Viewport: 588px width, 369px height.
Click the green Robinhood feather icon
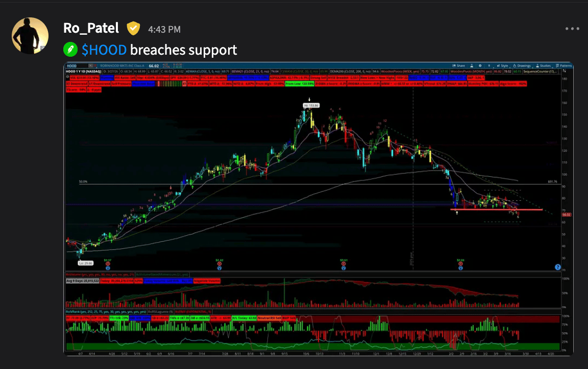(70, 50)
